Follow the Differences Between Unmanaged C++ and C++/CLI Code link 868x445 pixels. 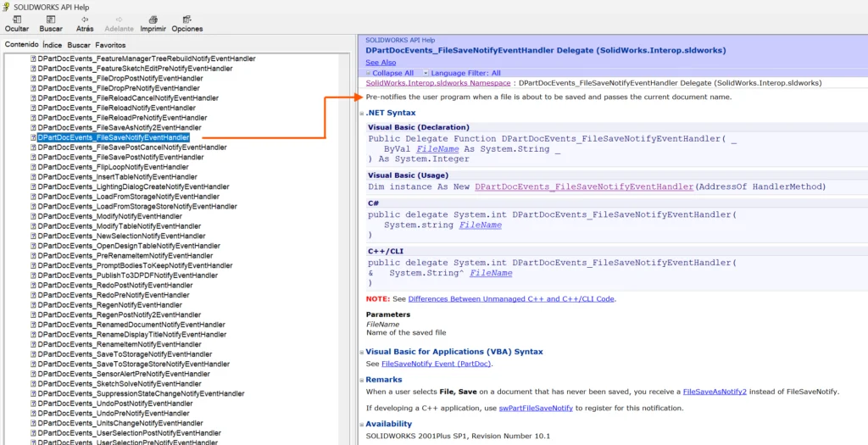511,299
